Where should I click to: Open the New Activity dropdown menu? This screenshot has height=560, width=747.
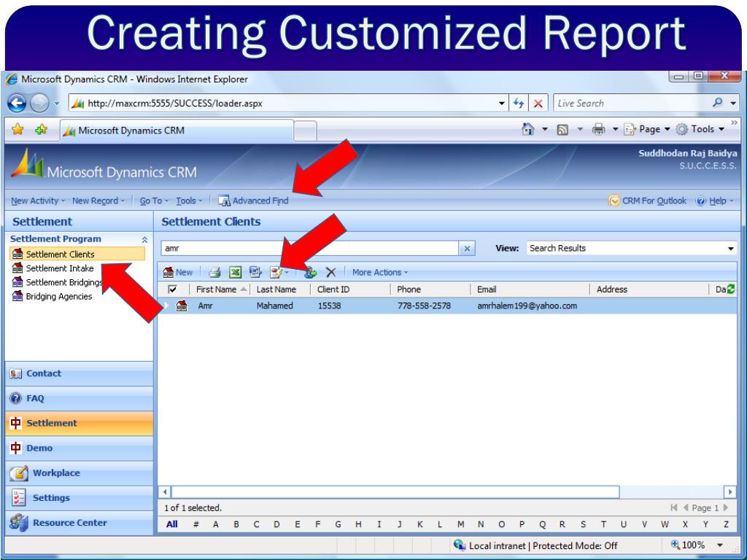[38, 201]
